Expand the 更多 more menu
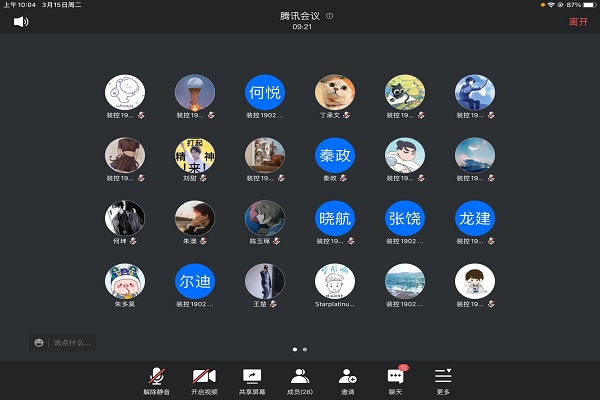 (443, 379)
